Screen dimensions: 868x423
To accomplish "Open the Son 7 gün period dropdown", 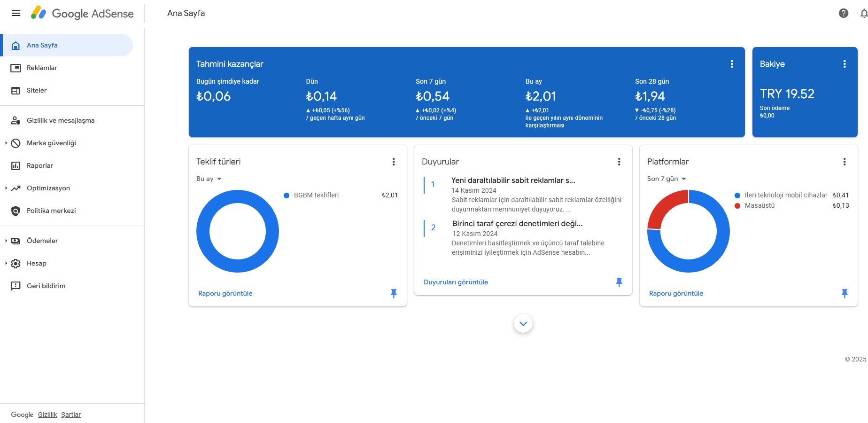I will tap(666, 179).
